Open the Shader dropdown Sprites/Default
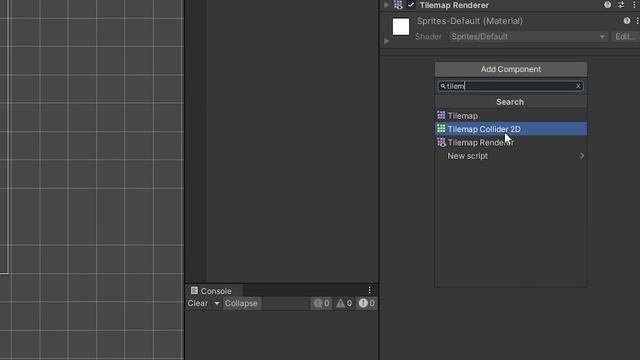This screenshot has height=360, width=640. tap(528, 37)
